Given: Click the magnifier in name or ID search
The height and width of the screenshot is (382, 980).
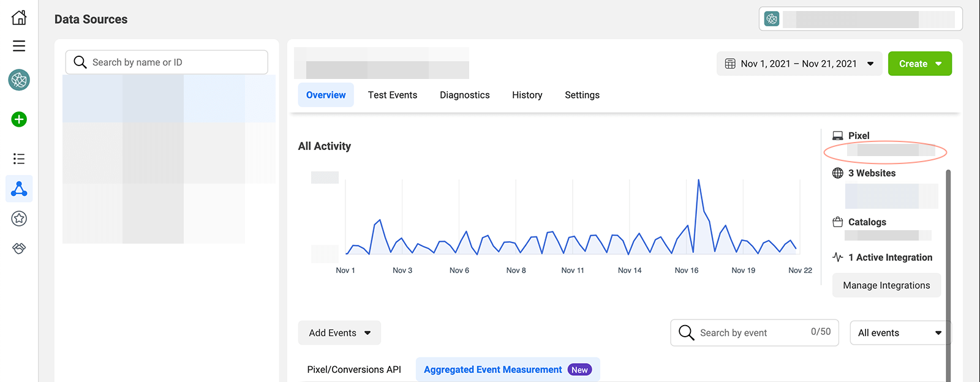Looking at the screenshot, I should (80, 62).
